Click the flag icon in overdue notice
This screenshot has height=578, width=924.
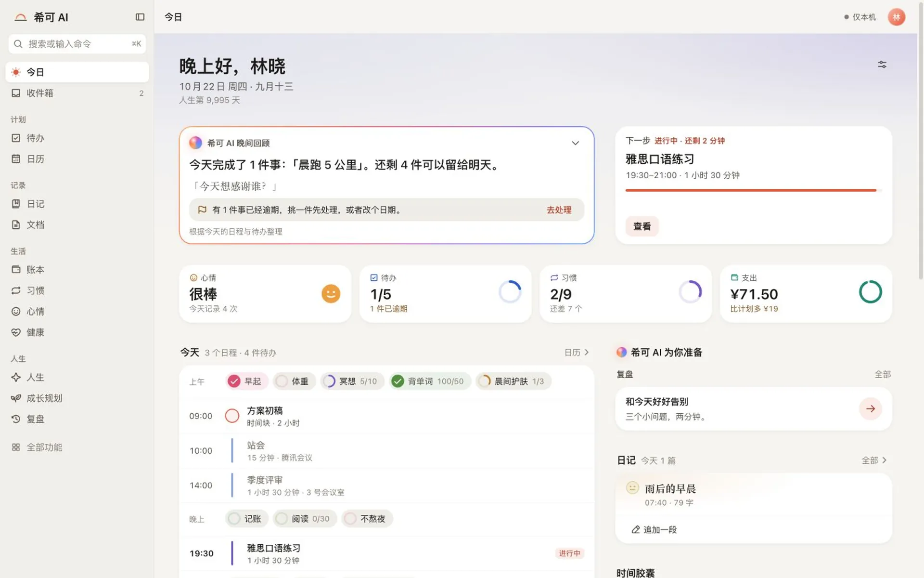coord(203,210)
